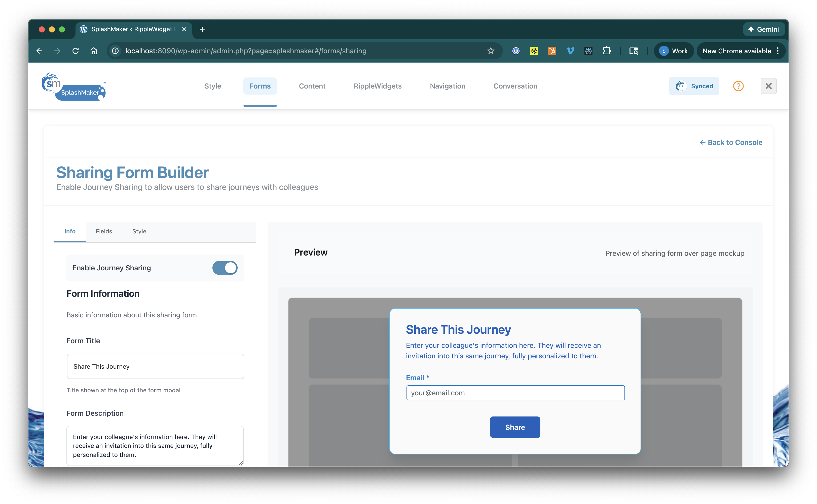Click the Synced status button
This screenshot has height=504, width=817.
[694, 86]
